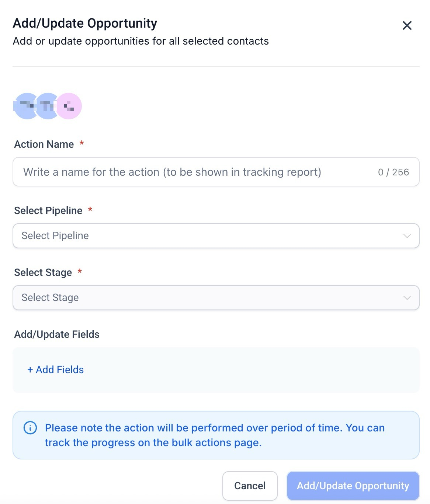
Task: Click the info icon in notice banner
Action: point(30,428)
